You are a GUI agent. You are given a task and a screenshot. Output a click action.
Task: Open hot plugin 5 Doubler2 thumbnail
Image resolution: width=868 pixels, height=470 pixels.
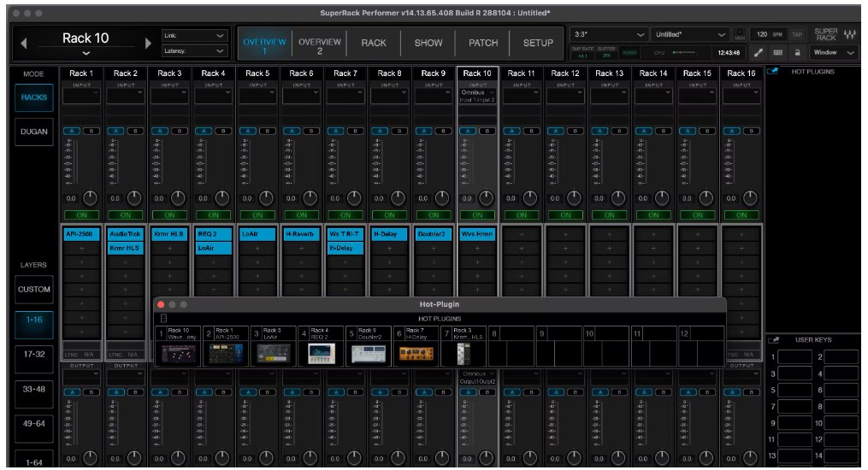[369, 354]
